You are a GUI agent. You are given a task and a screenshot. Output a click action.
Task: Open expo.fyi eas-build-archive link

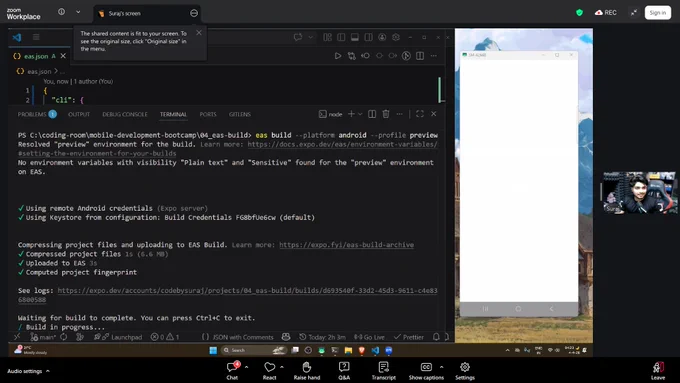[x=347, y=245]
